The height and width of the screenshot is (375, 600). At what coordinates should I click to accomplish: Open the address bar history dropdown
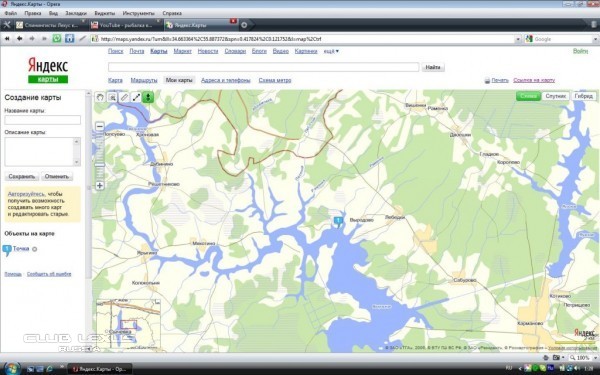click(x=518, y=39)
